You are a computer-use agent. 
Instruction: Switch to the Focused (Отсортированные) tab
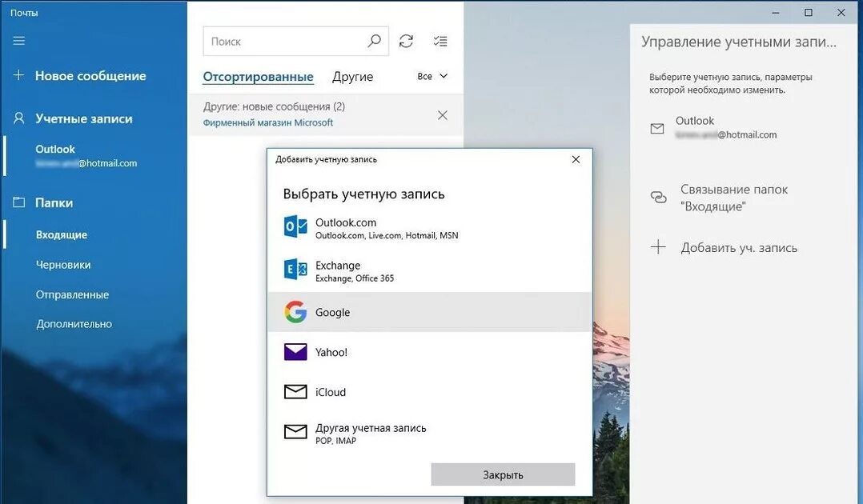(258, 77)
